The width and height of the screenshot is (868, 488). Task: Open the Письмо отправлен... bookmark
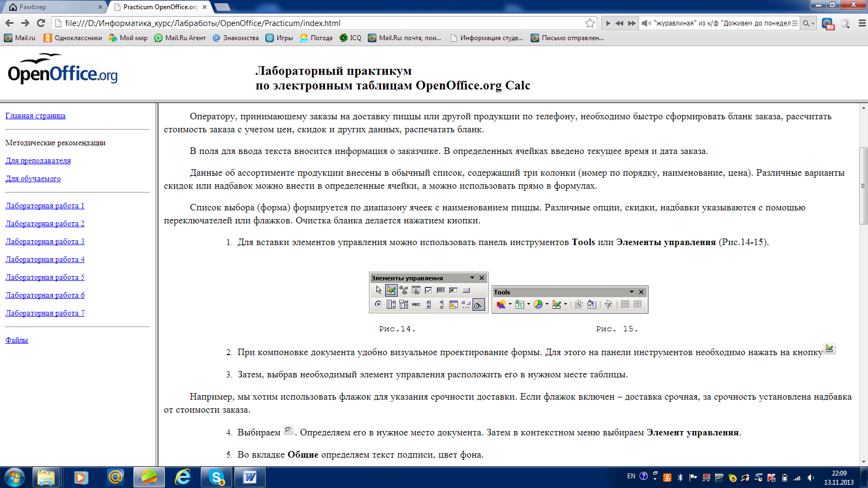(567, 38)
